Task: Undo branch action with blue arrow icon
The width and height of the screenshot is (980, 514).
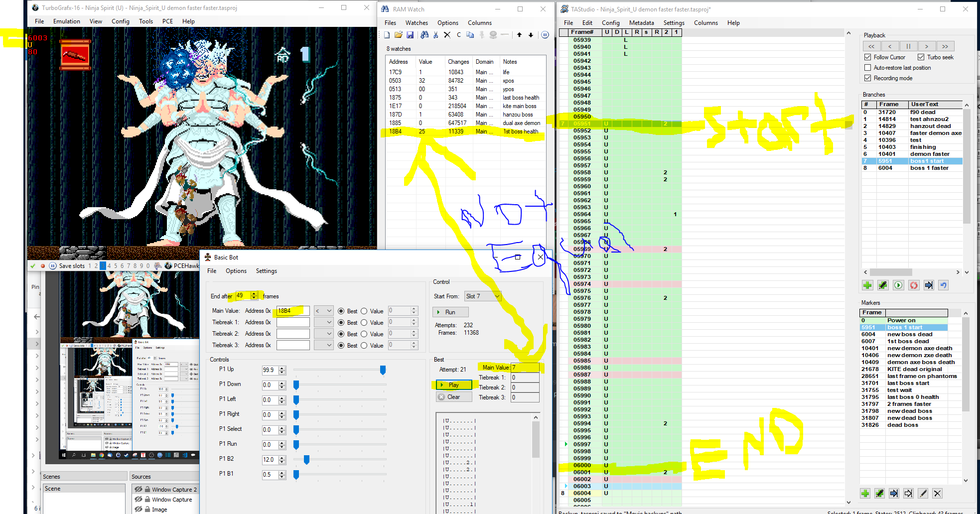Action: [943, 285]
